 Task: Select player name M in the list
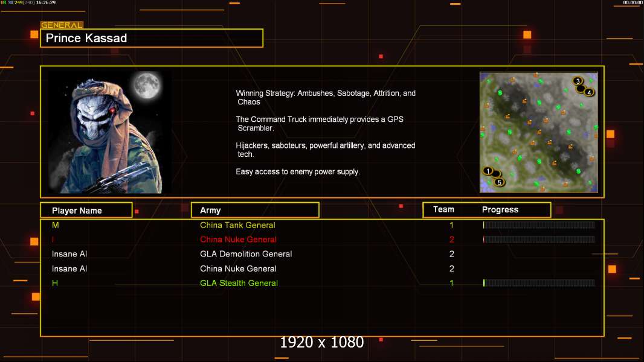tap(56, 225)
